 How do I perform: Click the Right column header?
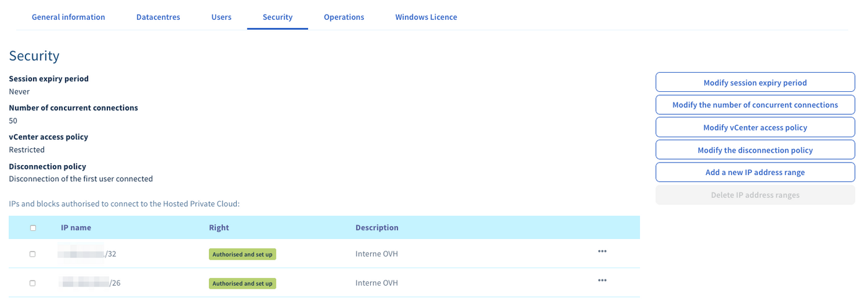(219, 228)
